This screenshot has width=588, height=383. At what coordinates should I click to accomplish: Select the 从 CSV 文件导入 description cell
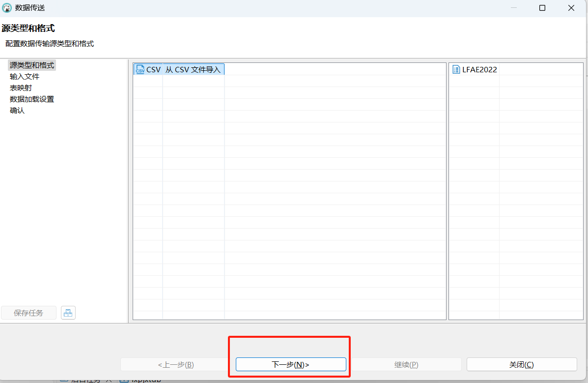pyautogui.click(x=193, y=69)
